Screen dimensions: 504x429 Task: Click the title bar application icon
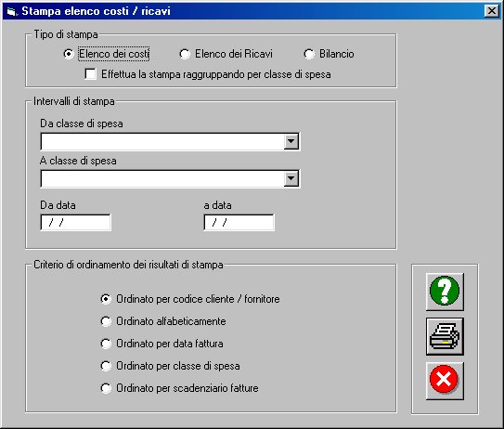[x=11, y=12]
